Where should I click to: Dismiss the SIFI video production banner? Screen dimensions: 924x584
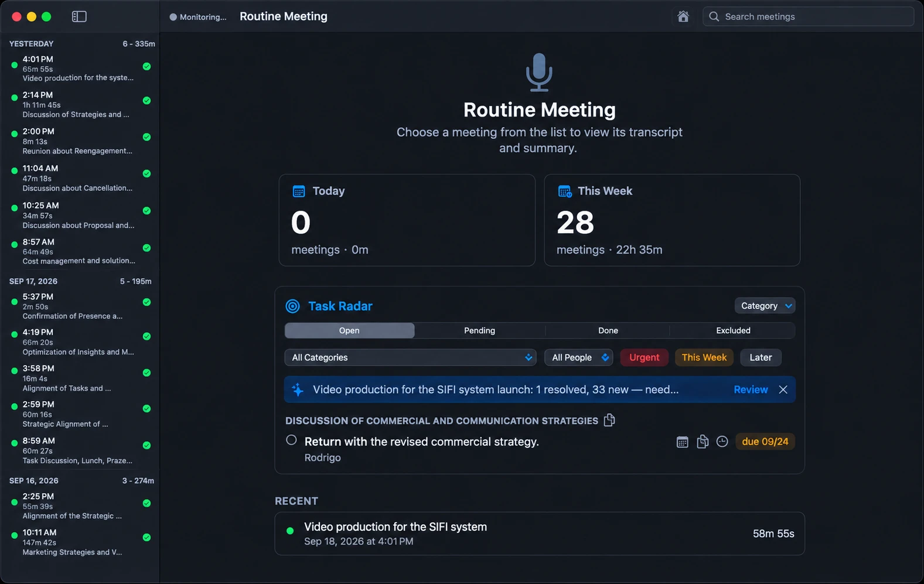click(x=783, y=390)
